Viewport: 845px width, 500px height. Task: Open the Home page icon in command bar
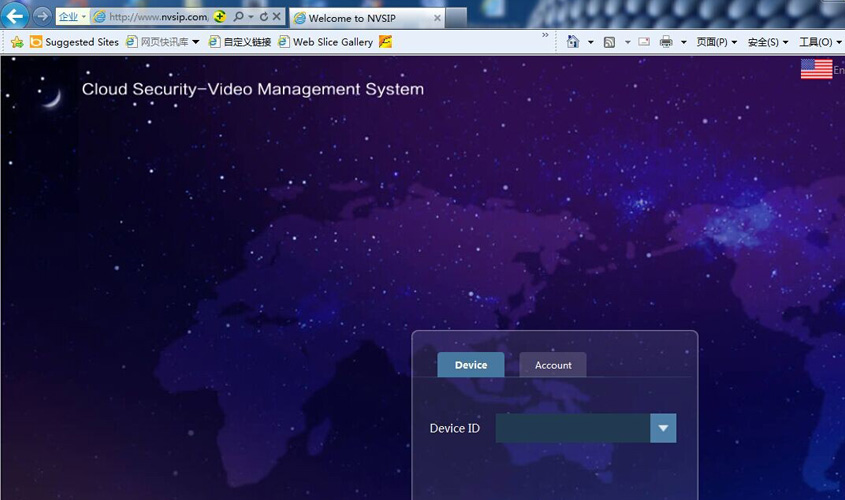click(573, 42)
